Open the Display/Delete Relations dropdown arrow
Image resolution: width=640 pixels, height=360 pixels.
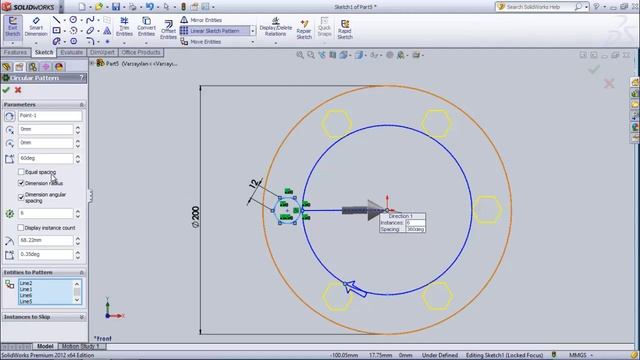pos(276,42)
